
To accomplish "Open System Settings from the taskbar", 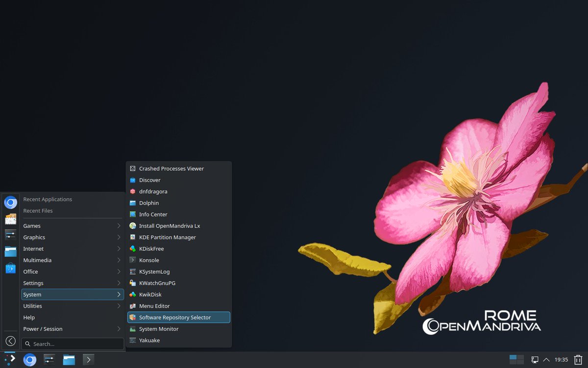I will [49, 360].
